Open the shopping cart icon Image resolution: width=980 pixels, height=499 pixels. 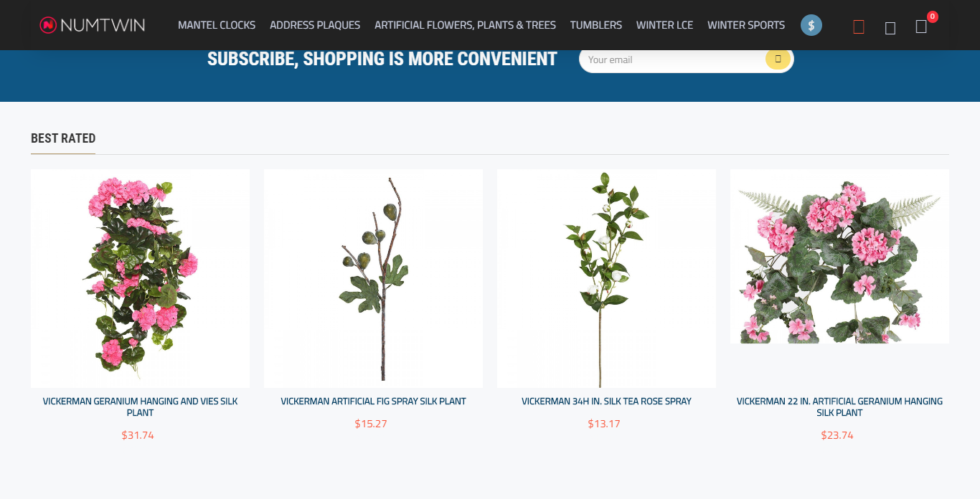[x=921, y=27]
